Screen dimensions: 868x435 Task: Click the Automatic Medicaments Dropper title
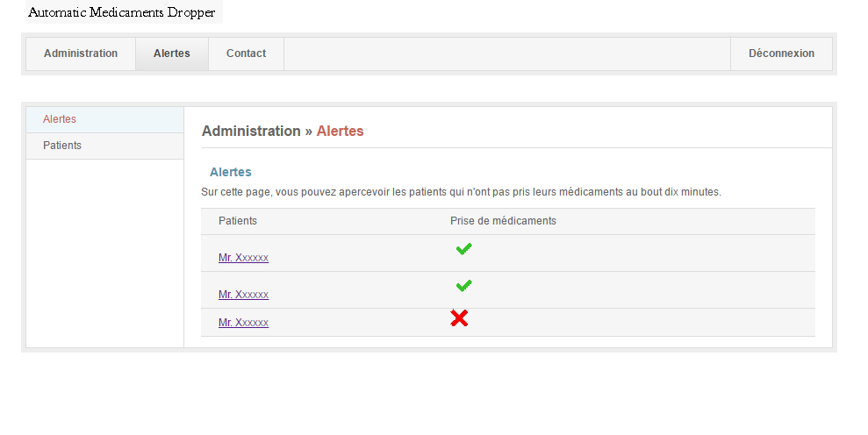(x=122, y=12)
